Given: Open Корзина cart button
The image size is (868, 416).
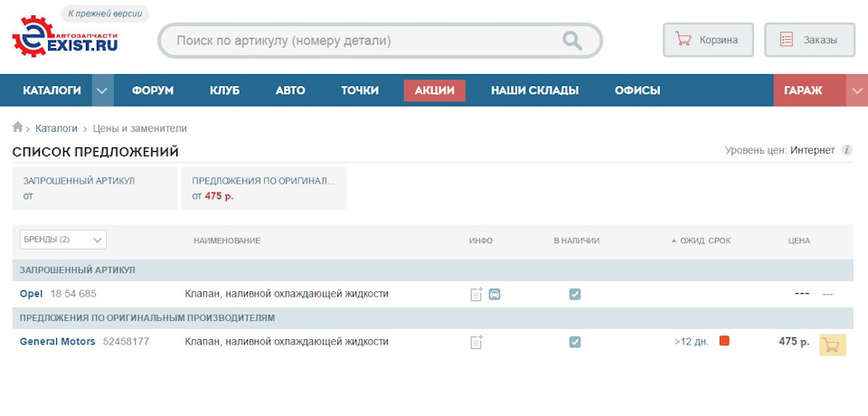Looking at the screenshot, I should click(x=708, y=40).
